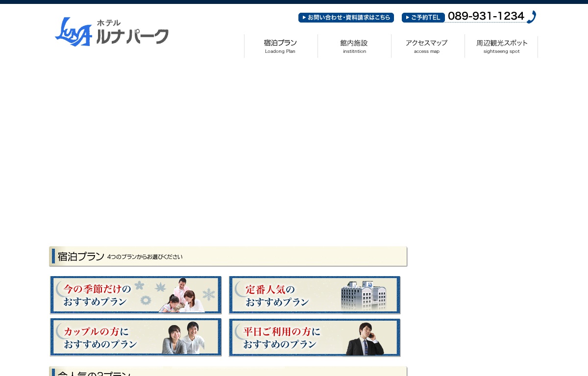The image size is (588, 376).
Task: Click the maple leaf icon in seasonal banner
Action: tap(160, 287)
